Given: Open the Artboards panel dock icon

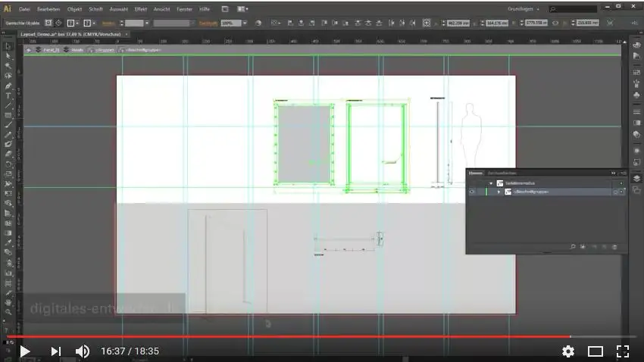Looking at the screenshot, I should [x=636, y=190].
